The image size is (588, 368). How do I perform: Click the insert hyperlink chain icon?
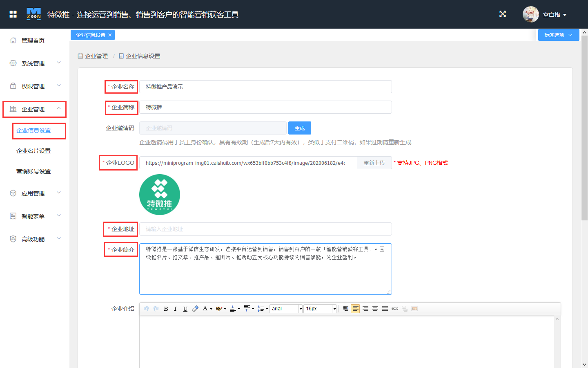click(395, 309)
